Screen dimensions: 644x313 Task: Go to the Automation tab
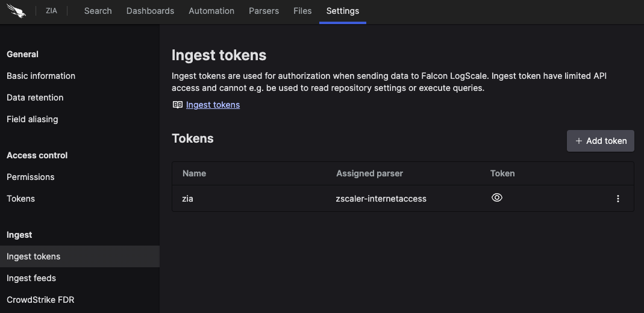pos(211,11)
